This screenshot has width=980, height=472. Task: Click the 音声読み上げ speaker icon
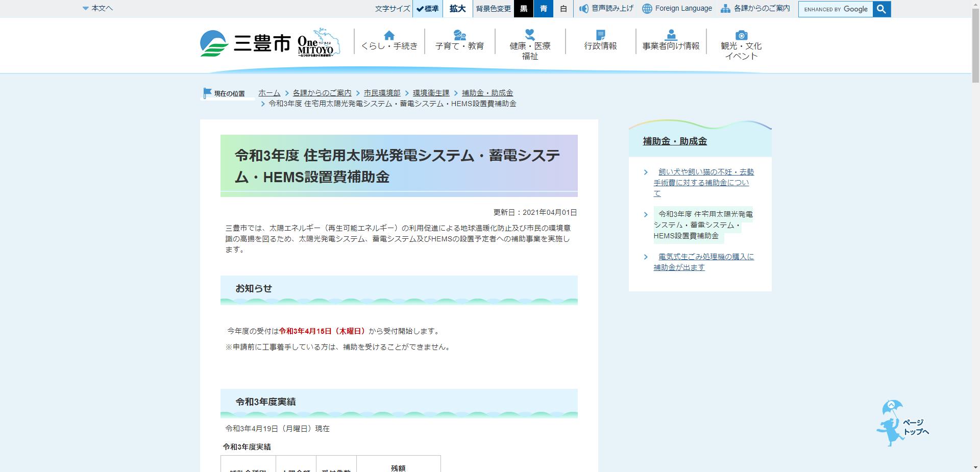click(583, 8)
